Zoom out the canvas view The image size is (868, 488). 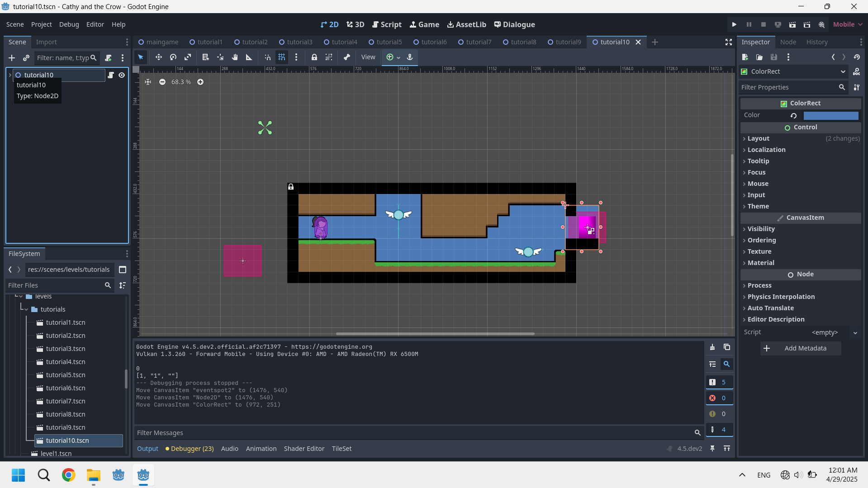coord(162,82)
